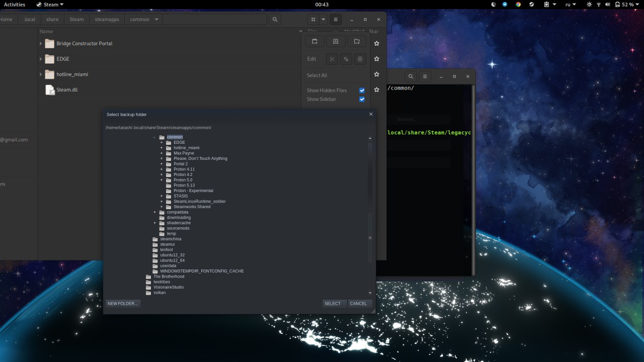The image size is (644, 362).
Task: Click the tree scrollbar down arrow
Action: (x=370, y=293)
